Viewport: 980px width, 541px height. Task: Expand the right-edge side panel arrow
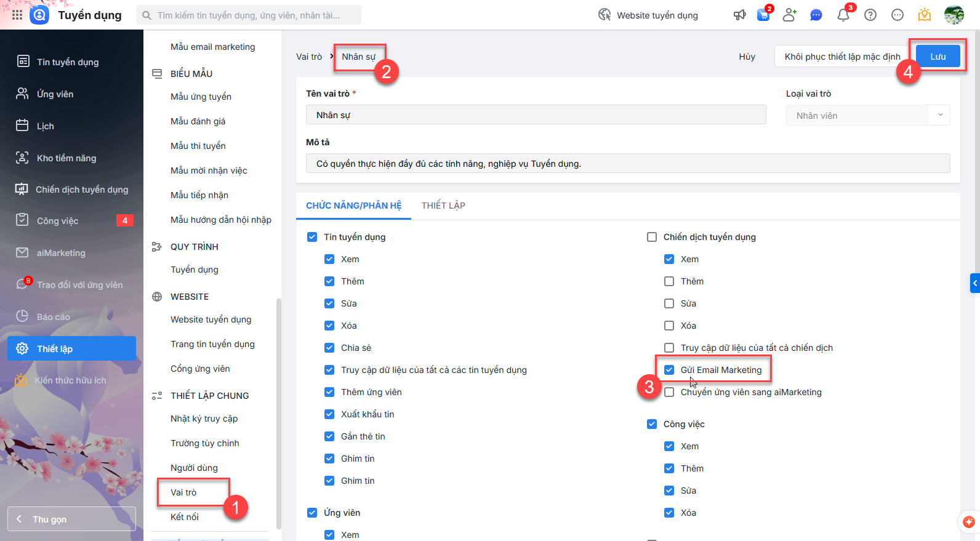(x=974, y=283)
